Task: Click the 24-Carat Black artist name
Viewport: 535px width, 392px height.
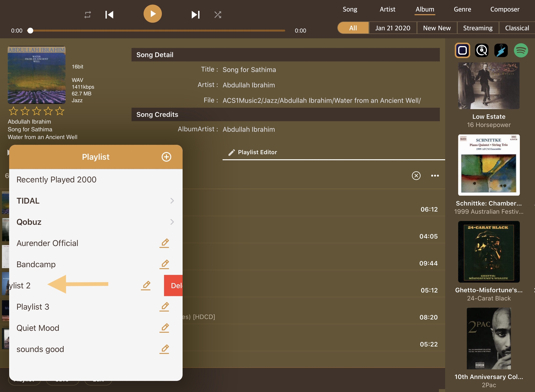Action: click(x=489, y=298)
